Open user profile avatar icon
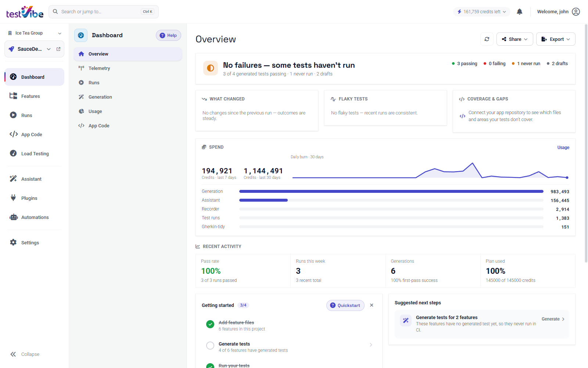The image size is (588, 368). tap(576, 12)
